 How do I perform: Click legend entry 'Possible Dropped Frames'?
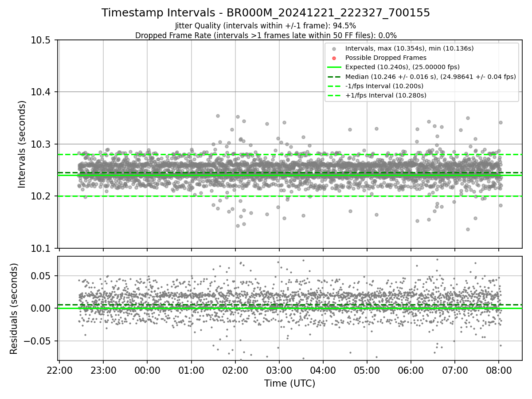(x=386, y=58)
